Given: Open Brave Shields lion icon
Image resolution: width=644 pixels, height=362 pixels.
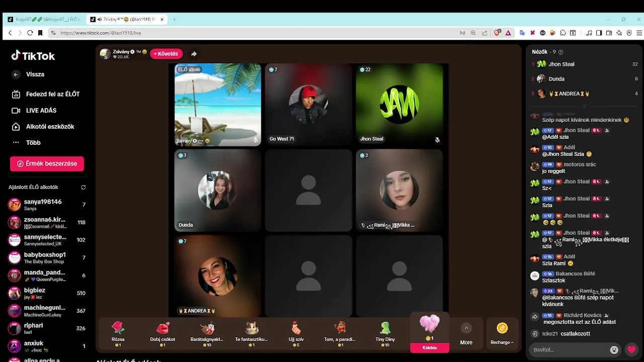Looking at the screenshot, I should pos(497,33).
